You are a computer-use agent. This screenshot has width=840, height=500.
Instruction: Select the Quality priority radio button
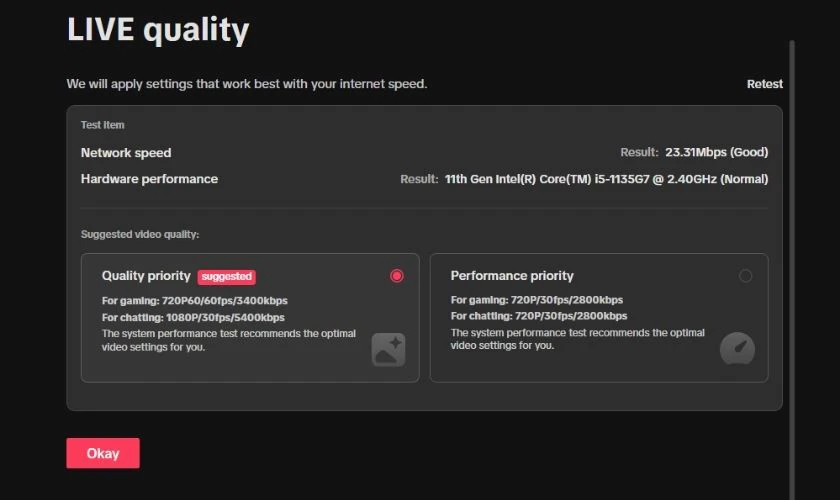tap(396, 276)
